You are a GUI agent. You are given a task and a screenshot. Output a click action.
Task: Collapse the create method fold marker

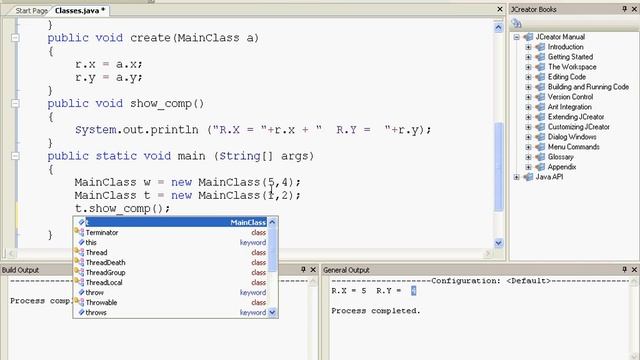(15, 38)
